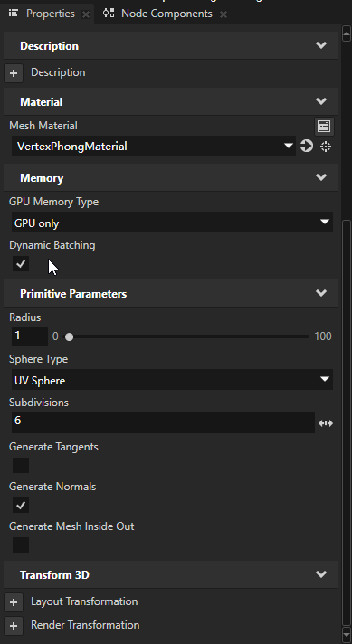Click the GPU Memory Type label
This screenshot has width=352, height=644.
pos(53,202)
